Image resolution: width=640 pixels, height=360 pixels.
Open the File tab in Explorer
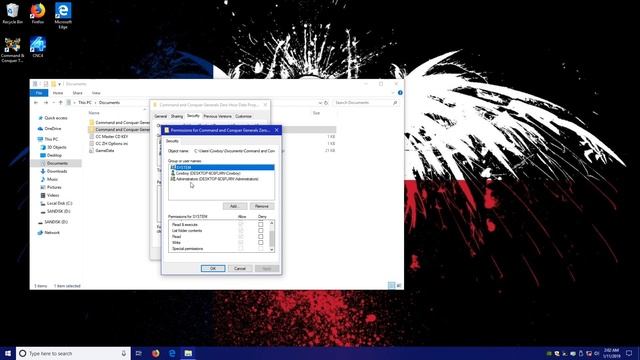39,93
